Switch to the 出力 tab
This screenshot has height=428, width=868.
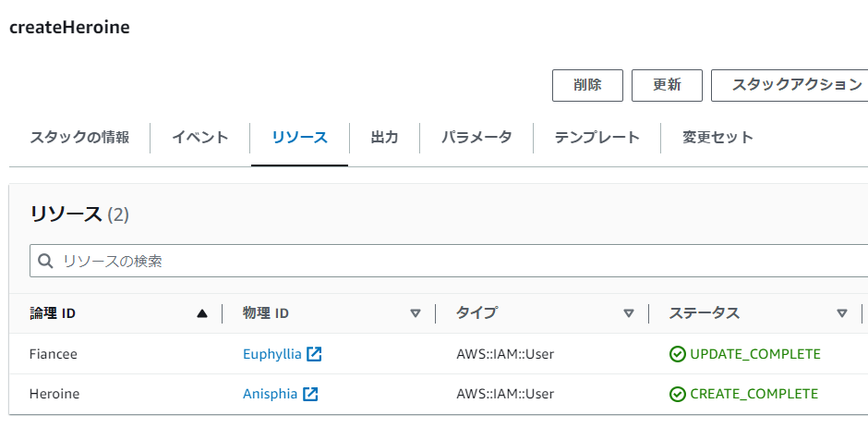coord(384,138)
